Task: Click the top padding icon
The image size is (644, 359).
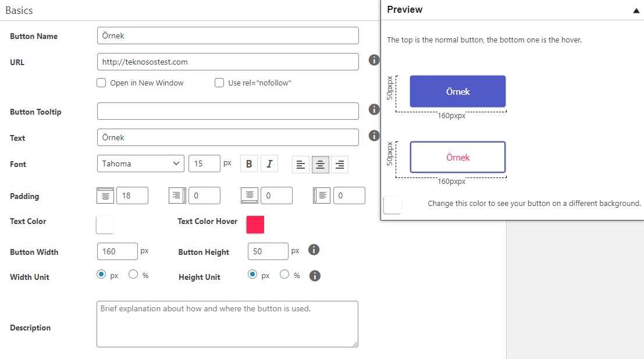Action: pyautogui.click(x=105, y=196)
